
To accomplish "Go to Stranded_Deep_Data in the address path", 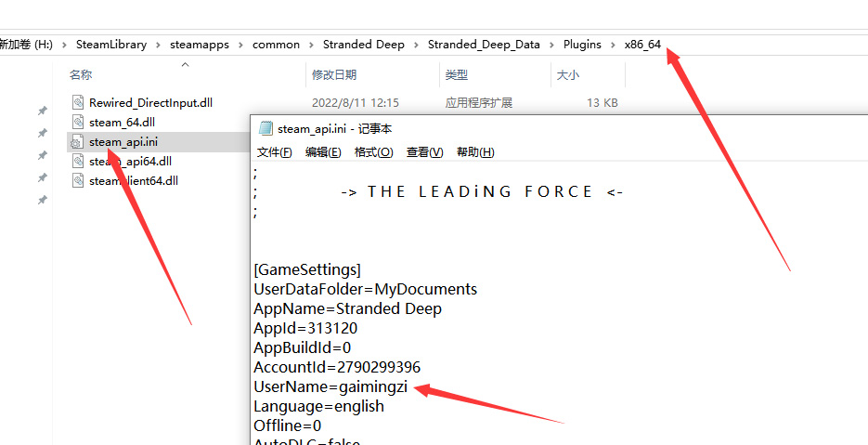I will [484, 45].
